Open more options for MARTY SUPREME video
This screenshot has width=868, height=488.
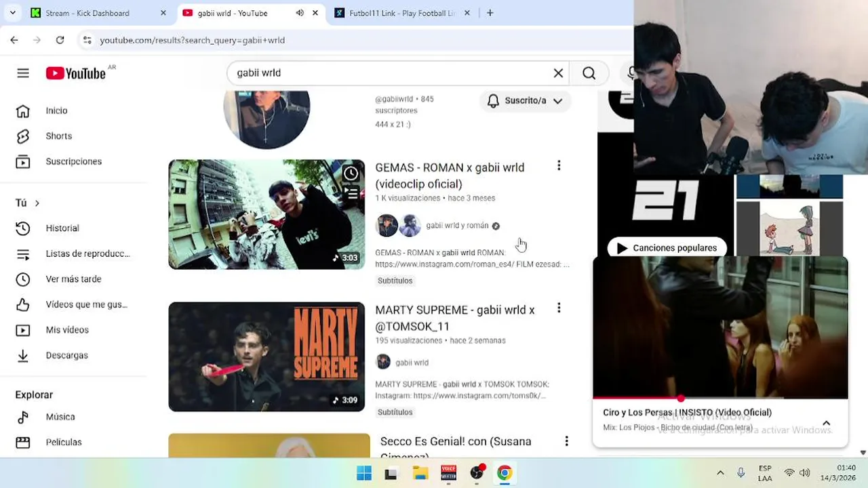(x=559, y=308)
